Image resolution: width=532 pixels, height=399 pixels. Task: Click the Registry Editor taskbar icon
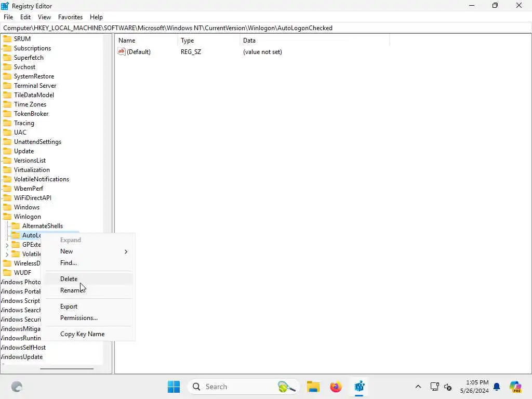[359, 387]
